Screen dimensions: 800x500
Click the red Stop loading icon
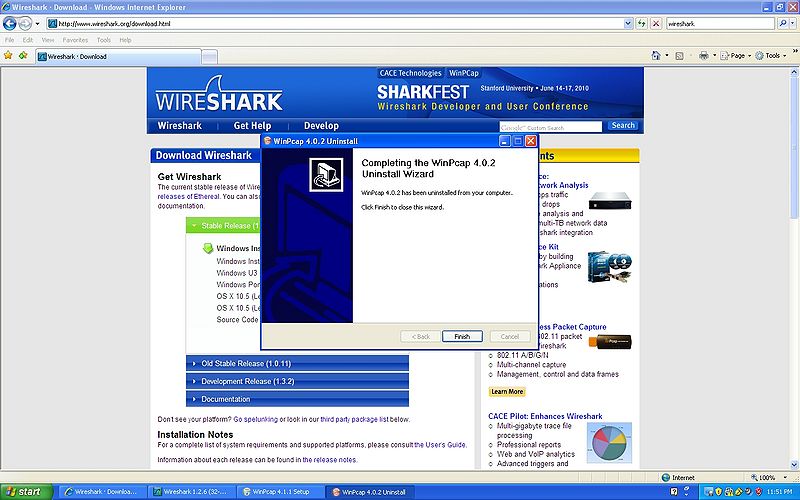pos(656,23)
